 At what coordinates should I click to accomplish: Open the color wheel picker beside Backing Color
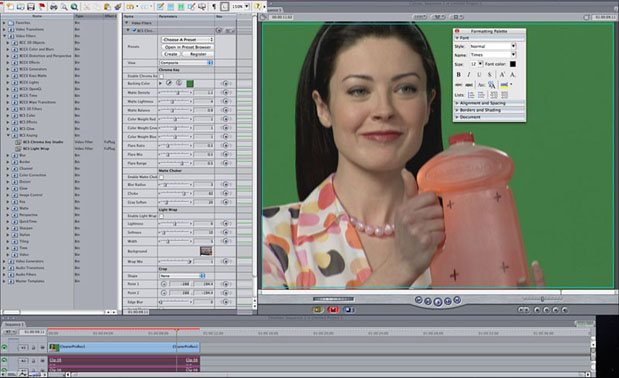pos(179,83)
